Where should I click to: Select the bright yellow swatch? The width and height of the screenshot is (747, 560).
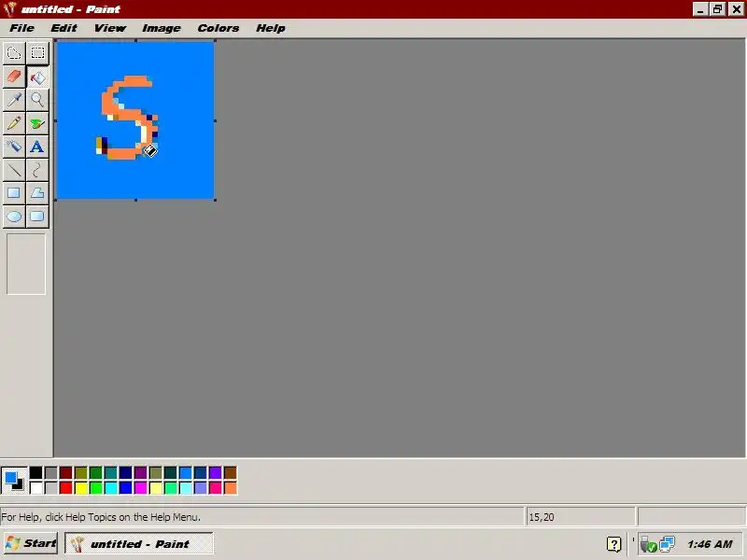point(81,487)
